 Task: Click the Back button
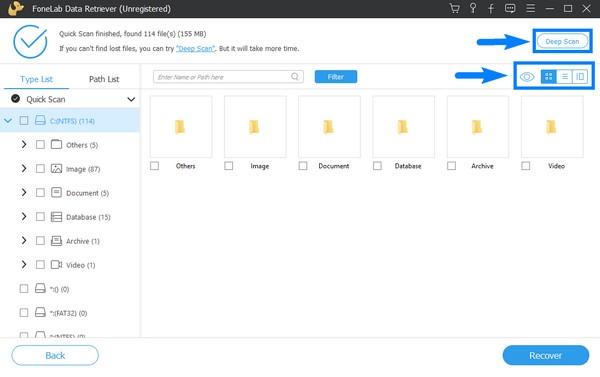click(55, 356)
